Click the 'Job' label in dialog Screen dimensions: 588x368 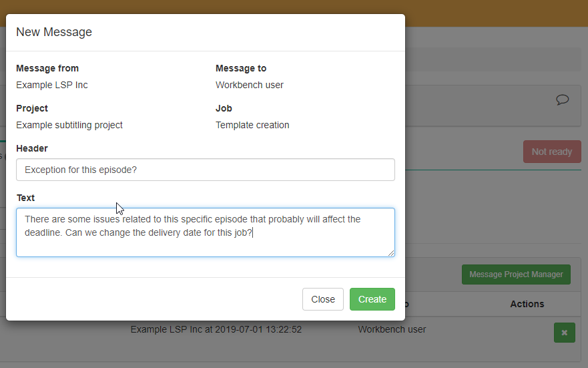coord(224,108)
